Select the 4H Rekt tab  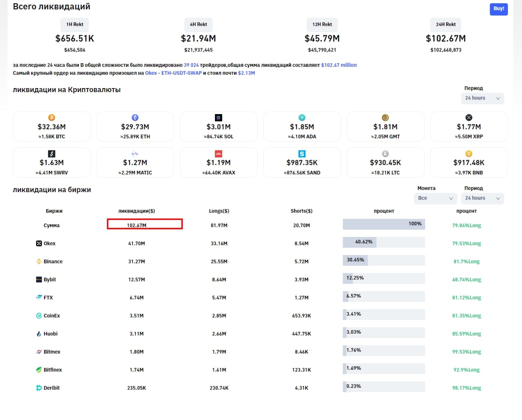click(198, 24)
